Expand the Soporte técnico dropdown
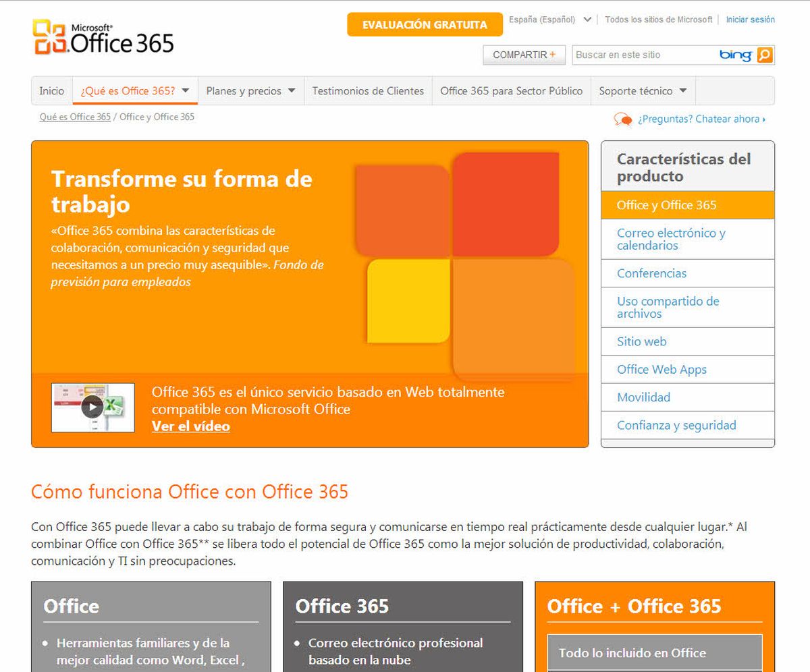Viewport: 810px width, 672px height. click(x=642, y=90)
